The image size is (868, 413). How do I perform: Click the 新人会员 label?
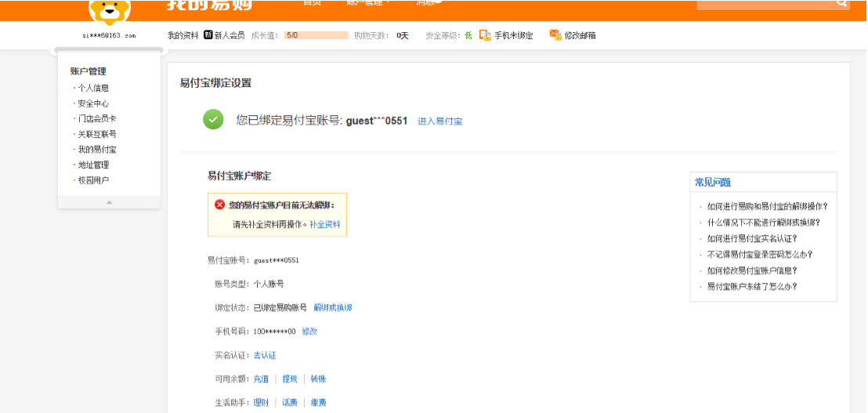point(230,35)
